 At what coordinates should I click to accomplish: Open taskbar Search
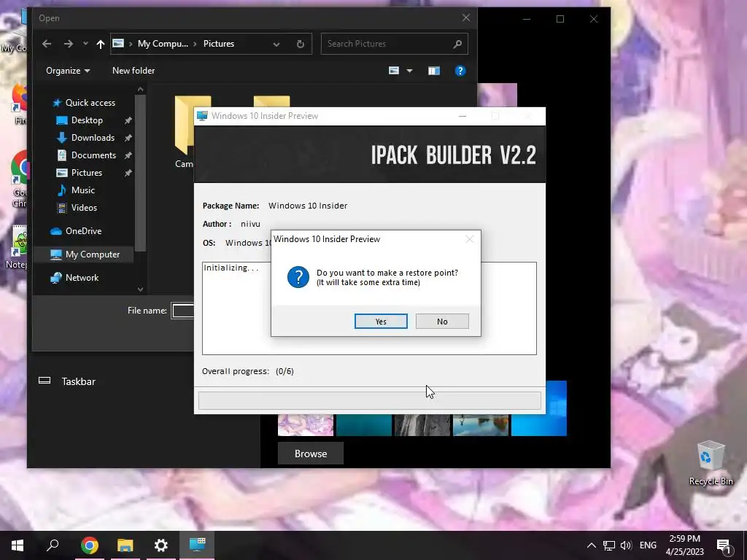53,545
